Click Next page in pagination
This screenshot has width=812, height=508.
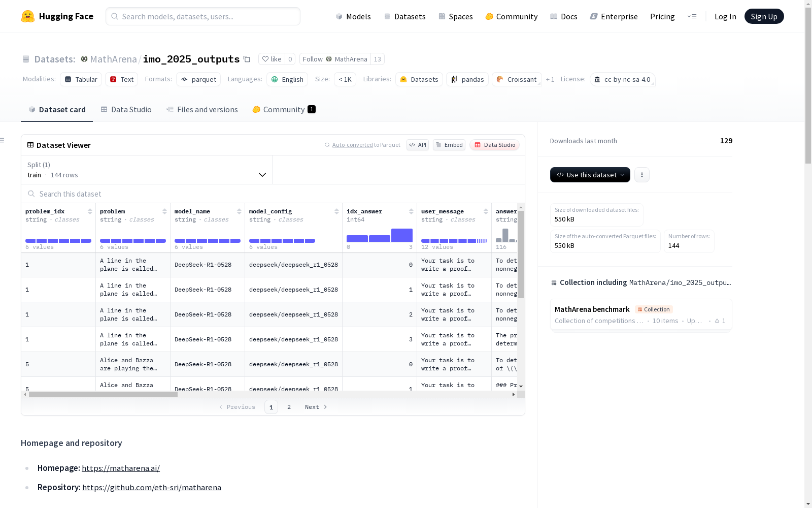tap(316, 407)
